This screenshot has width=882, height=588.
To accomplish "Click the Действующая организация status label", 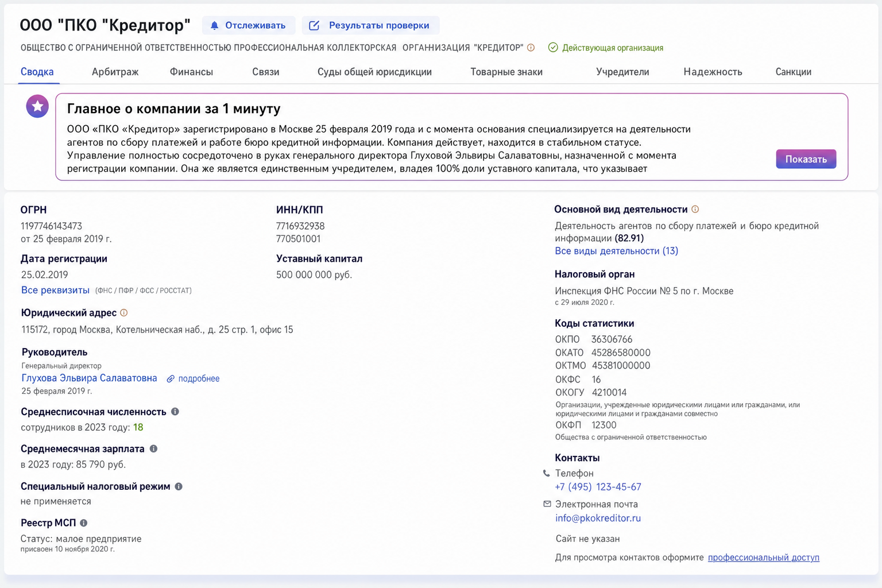I will click(x=613, y=48).
